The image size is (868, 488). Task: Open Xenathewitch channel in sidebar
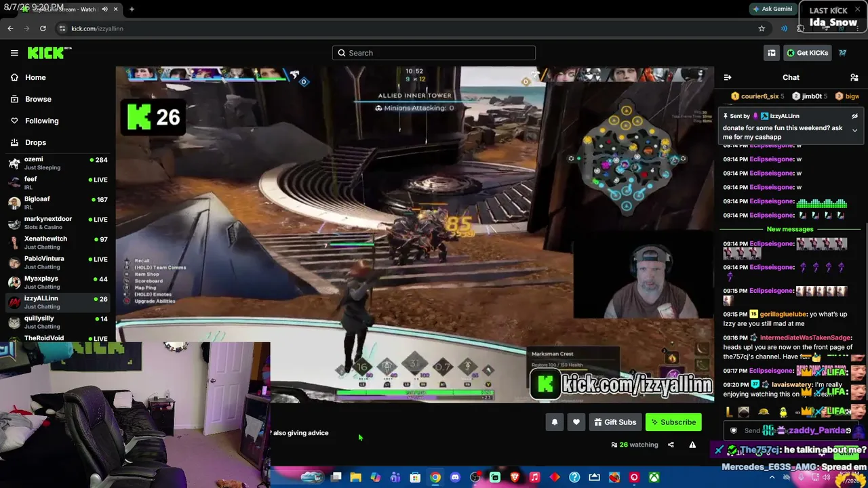click(x=58, y=243)
